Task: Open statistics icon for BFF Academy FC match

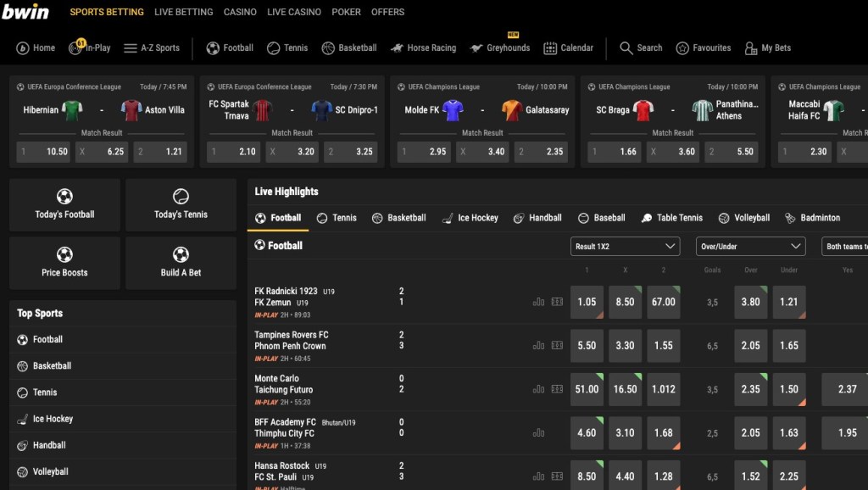Action: [x=538, y=433]
